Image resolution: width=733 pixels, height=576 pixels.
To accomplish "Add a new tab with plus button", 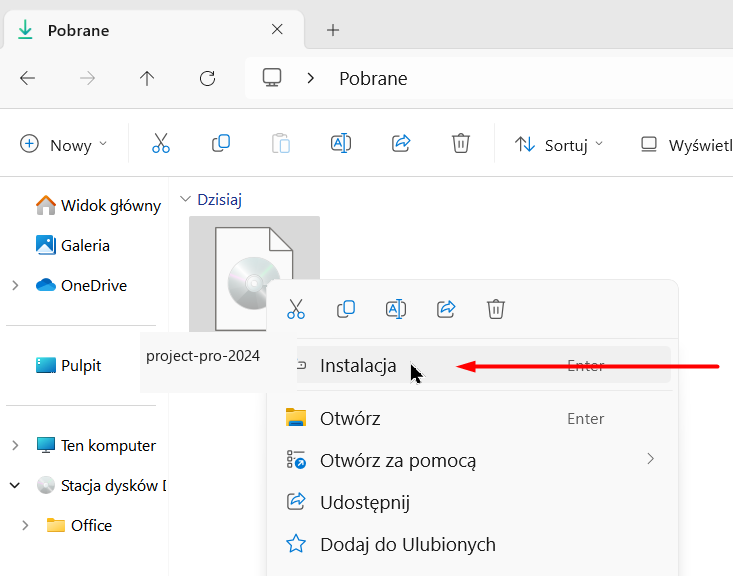I will pos(333,30).
